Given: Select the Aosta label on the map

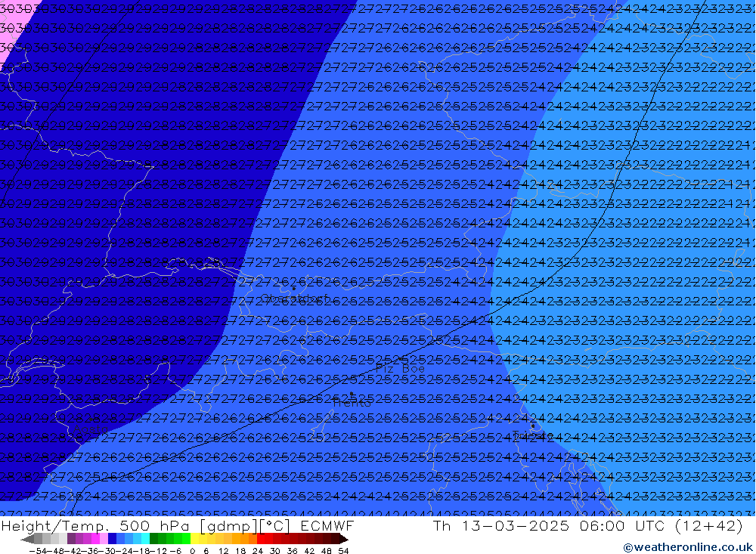Looking at the screenshot, I should 91,428.
